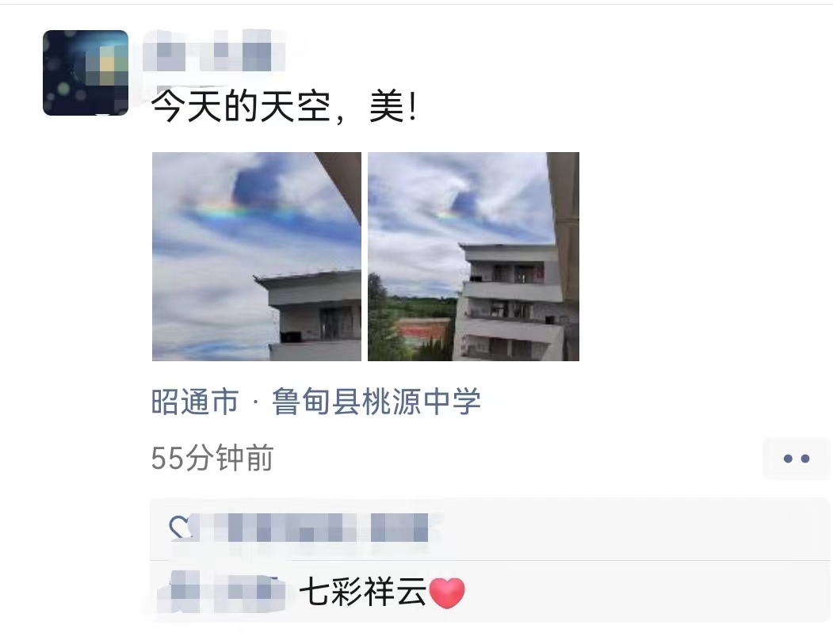Open the blurred poster username
Viewport: 833px width, 644px height.
214,51
